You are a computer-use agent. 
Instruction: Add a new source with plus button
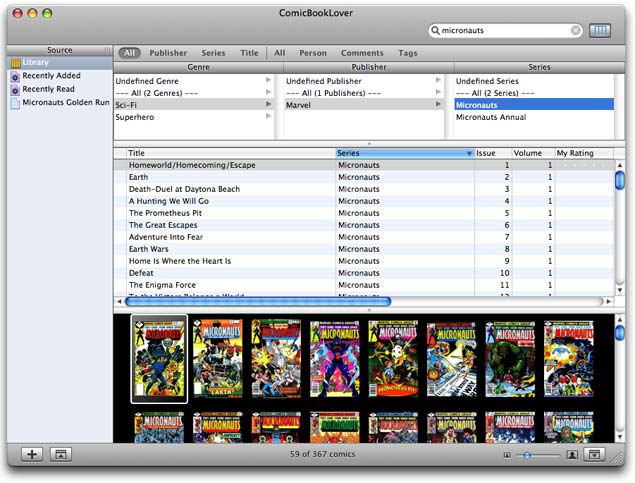tap(32, 454)
